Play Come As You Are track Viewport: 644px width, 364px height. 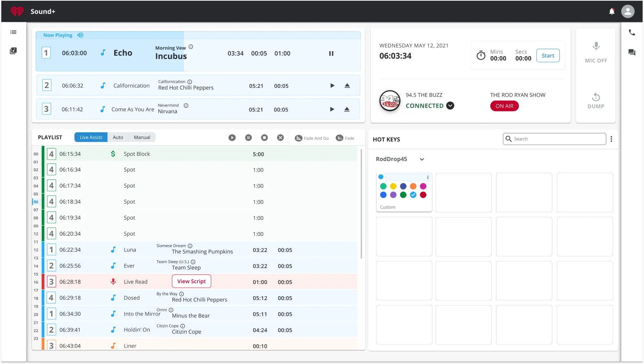tap(332, 109)
